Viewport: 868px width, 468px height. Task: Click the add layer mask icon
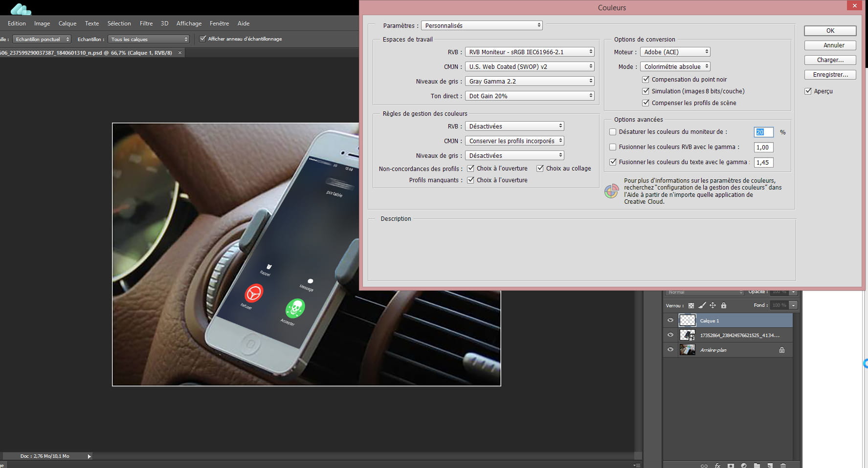point(731,466)
